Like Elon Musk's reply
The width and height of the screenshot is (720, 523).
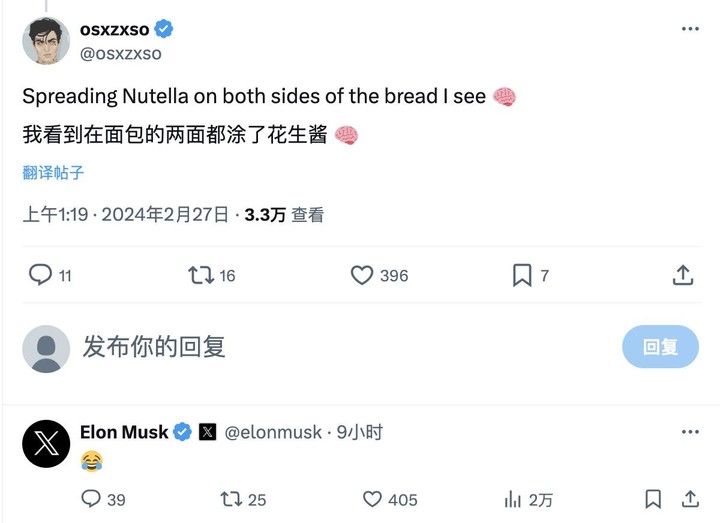[372, 499]
